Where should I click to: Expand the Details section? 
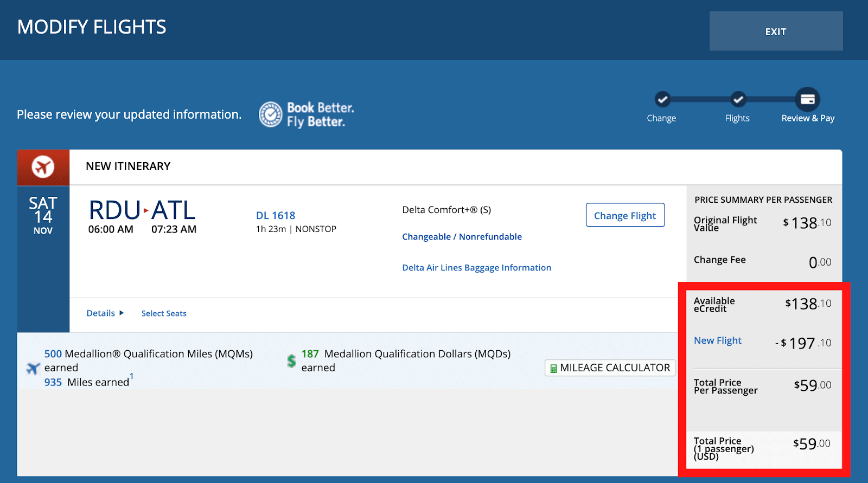click(105, 313)
